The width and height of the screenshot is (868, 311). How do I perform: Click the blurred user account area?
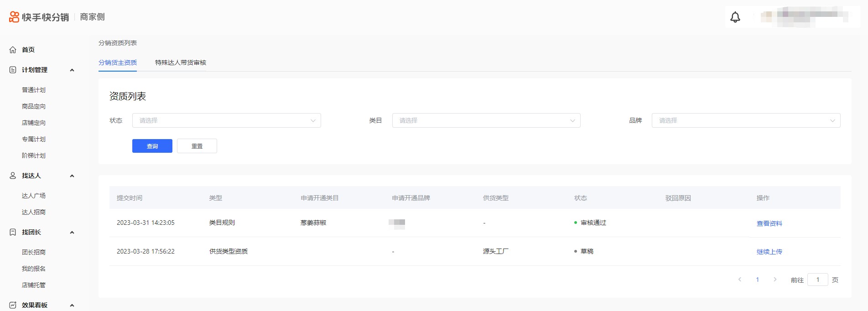click(x=805, y=17)
